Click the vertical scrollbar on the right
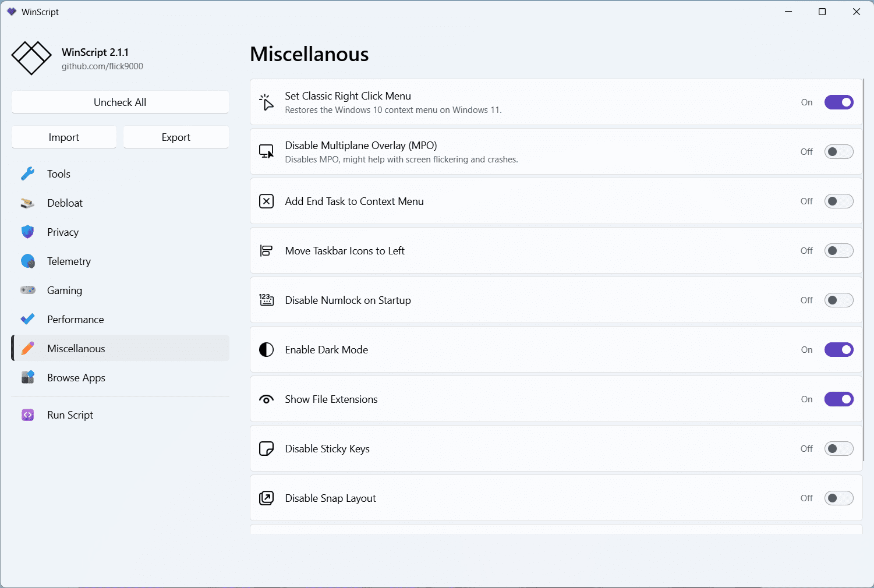This screenshot has height=588, width=874. [864, 268]
